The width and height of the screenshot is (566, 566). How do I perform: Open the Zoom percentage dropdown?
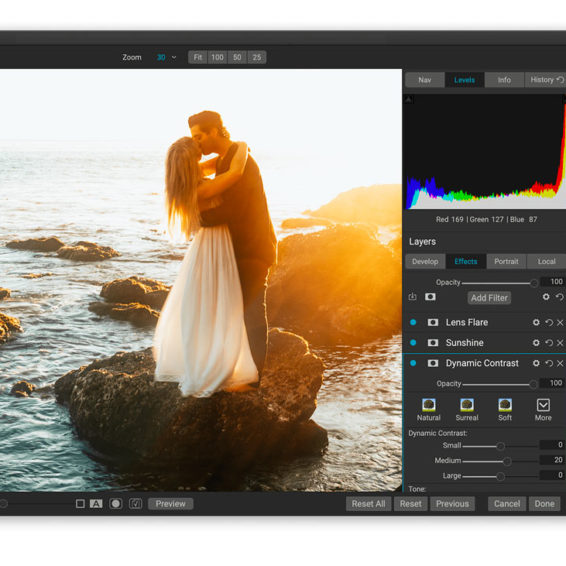click(x=166, y=57)
